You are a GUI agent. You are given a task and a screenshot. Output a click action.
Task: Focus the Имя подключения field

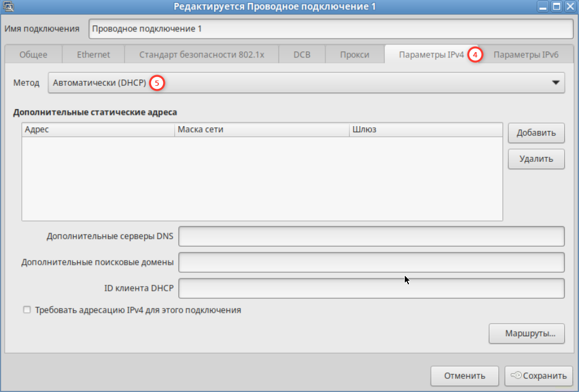pos(331,29)
